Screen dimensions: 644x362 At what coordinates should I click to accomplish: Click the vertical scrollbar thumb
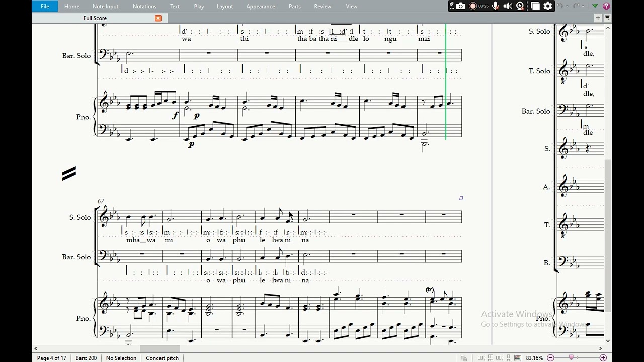point(608,235)
